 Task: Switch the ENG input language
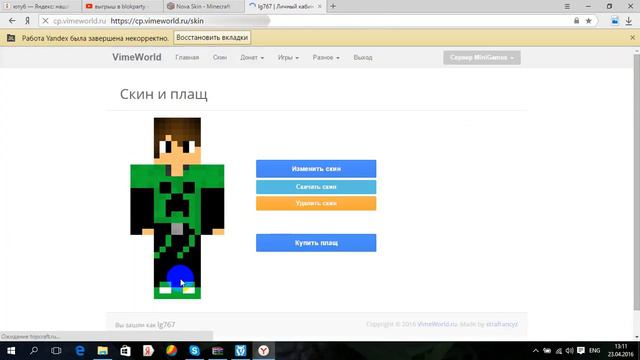[x=595, y=351]
